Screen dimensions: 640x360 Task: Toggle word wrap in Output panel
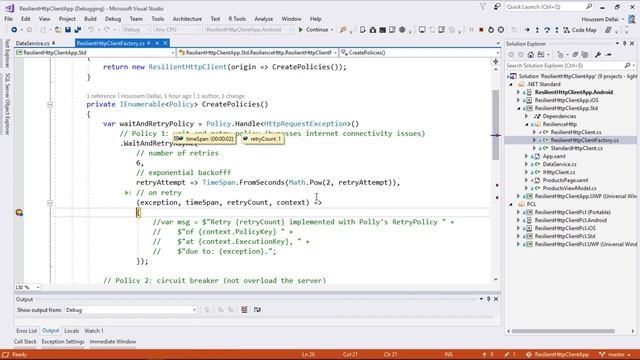click(257, 310)
